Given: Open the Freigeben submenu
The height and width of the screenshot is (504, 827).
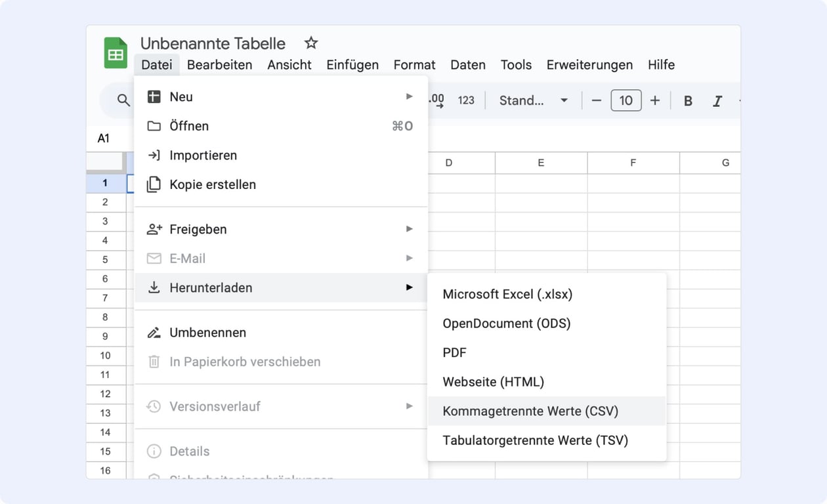Looking at the screenshot, I should point(281,229).
